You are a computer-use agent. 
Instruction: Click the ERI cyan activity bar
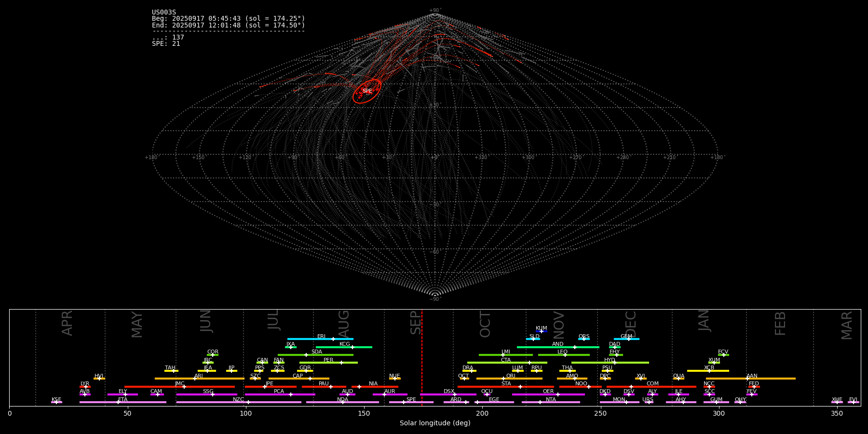[320, 339]
